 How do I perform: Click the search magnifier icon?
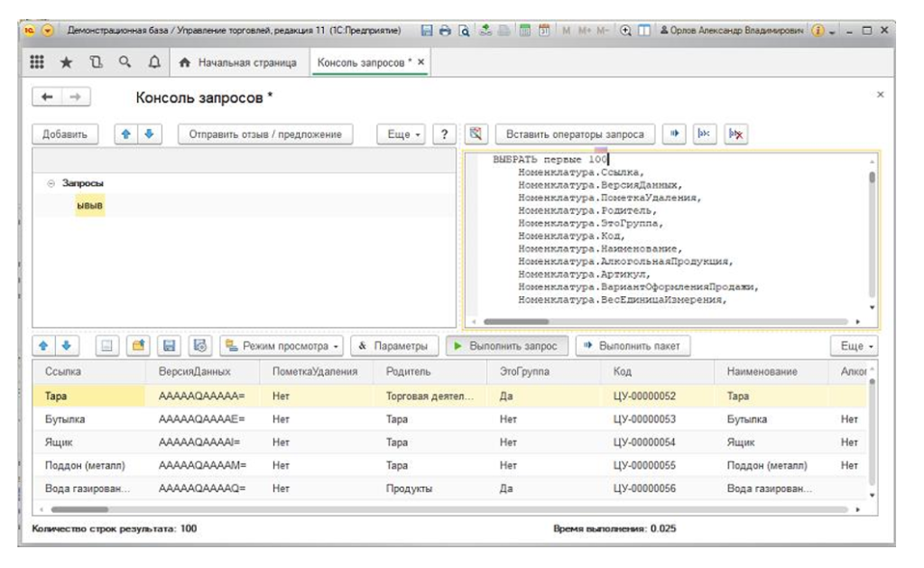[125, 62]
